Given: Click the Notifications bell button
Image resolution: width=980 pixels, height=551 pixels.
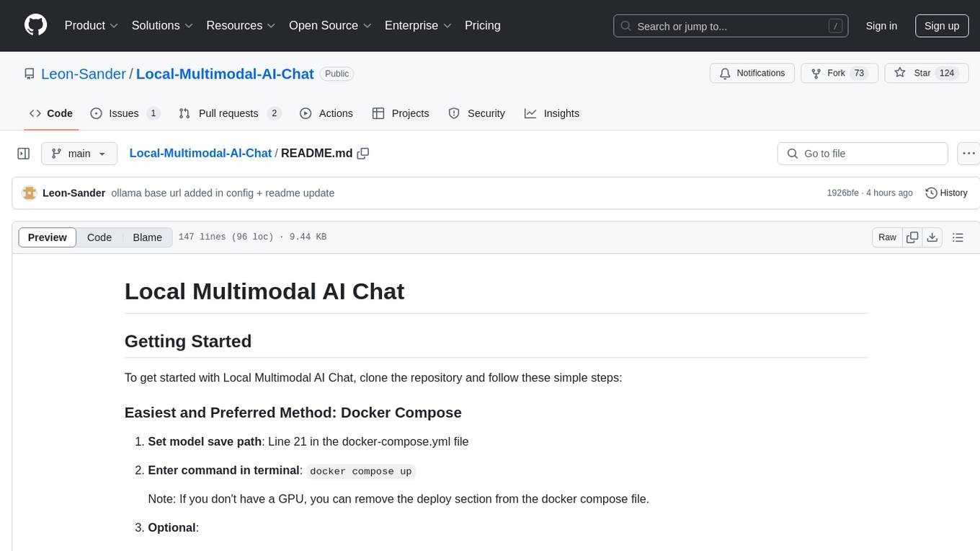Looking at the screenshot, I should pos(752,74).
